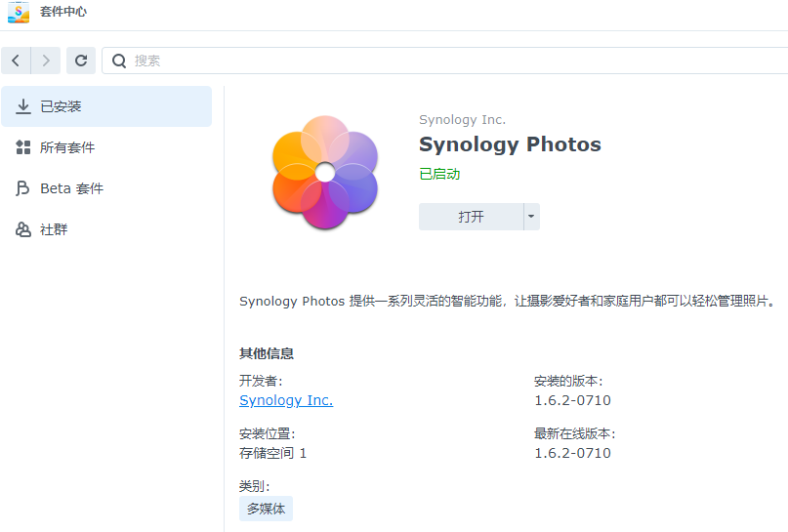Click the Package Center app icon in title bar
The width and height of the screenshot is (788, 532).
(x=19, y=12)
